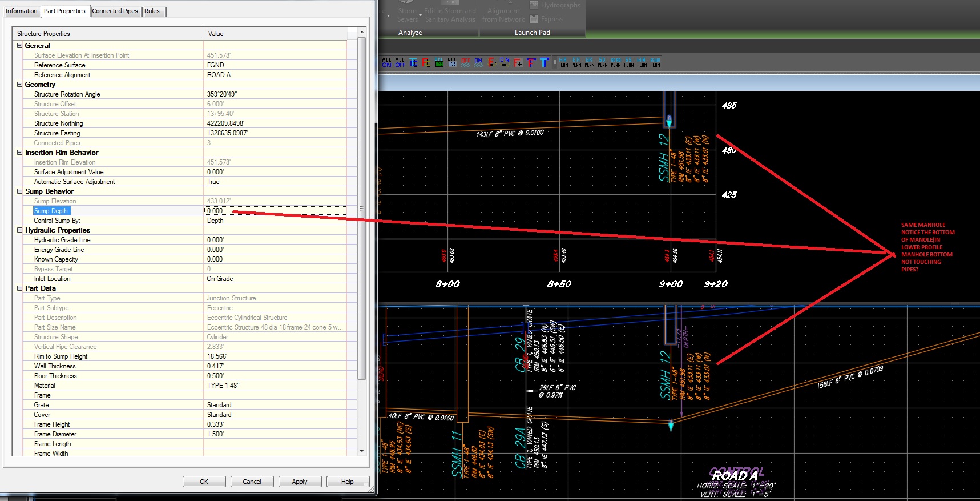Click the Help button
Screen dimensions: 980x501
tap(348, 482)
